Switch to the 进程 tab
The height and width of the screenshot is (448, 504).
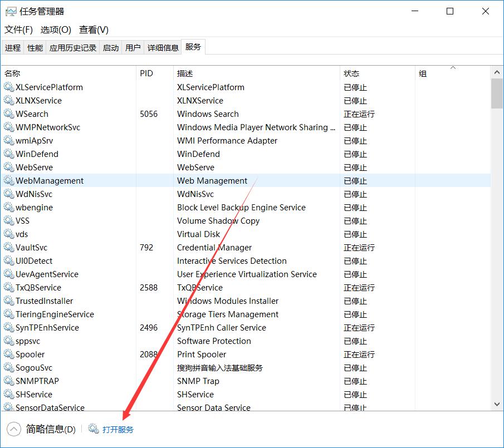pyautogui.click(x=12, y=47)
